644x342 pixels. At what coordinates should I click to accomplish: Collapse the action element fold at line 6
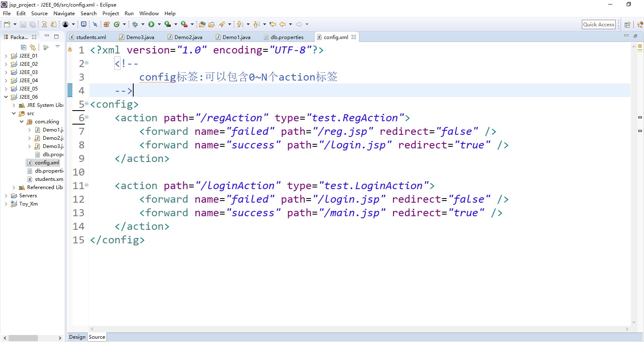(86, 118)
